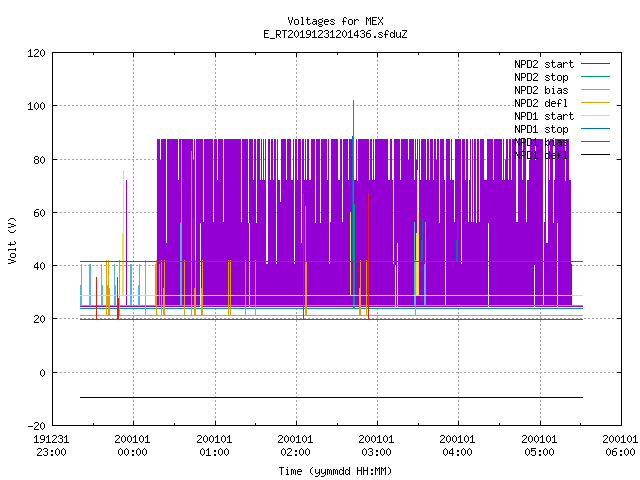
Task: Click the y-axis tick label 100
Action: point(36,106)
